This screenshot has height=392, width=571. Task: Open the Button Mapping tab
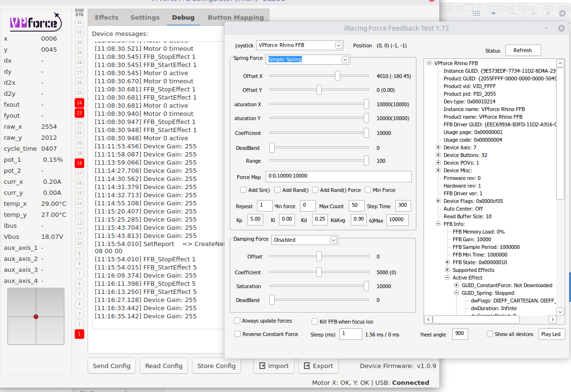235,18
